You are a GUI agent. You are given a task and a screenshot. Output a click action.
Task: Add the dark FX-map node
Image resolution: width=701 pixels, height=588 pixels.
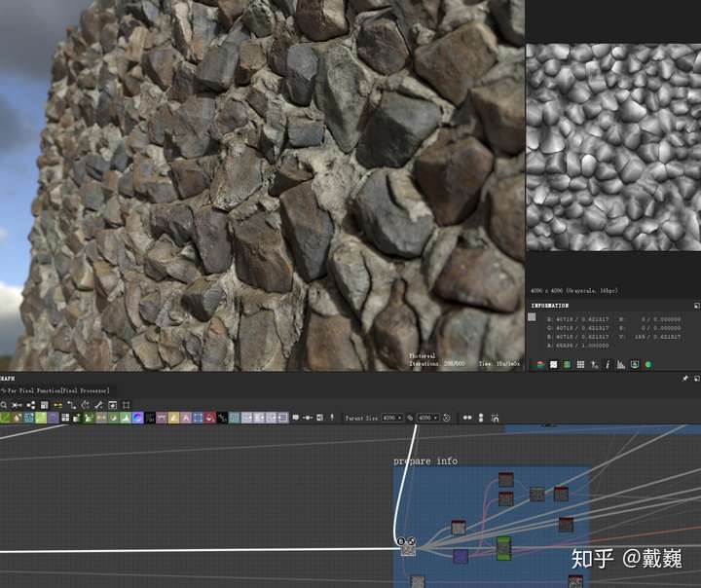(150, 418)
